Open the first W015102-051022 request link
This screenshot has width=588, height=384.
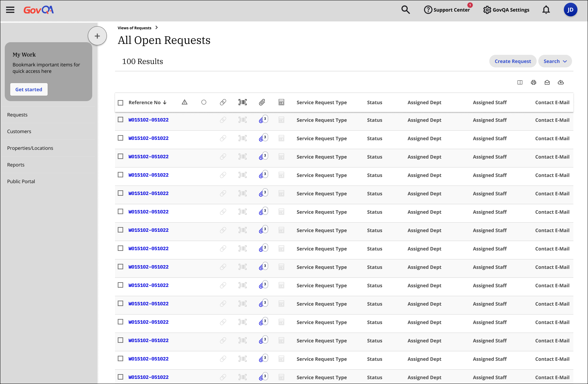pyautogui.click(x=148, y=120)
